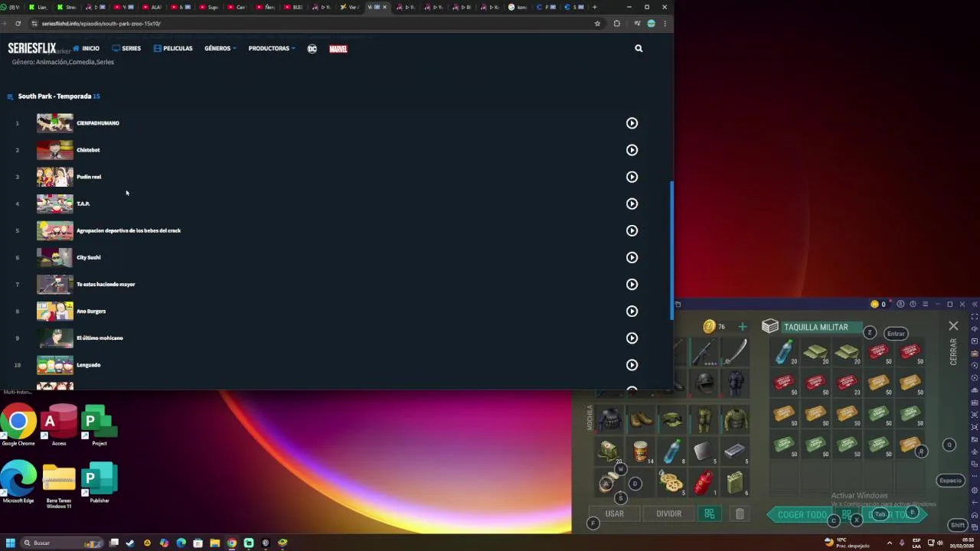Play episode 1 CIENPADHUMANO
Viewport: 980px width, 551px height.
click(x=632, y=123)
